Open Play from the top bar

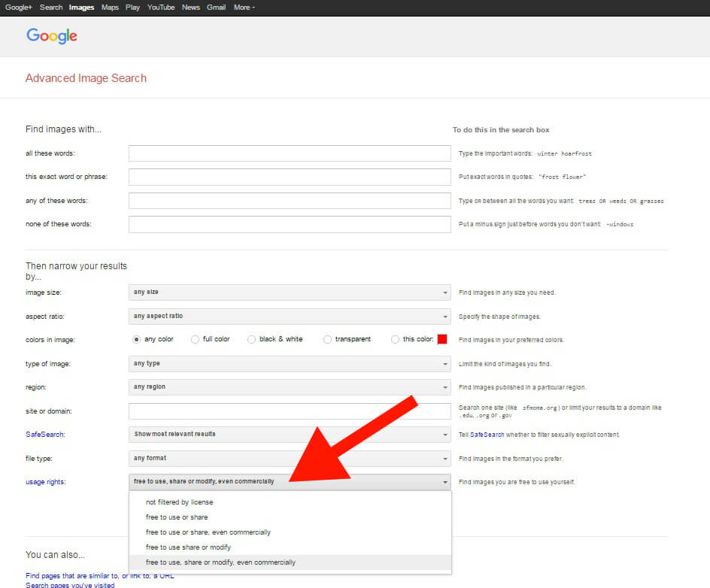[132, 8]
